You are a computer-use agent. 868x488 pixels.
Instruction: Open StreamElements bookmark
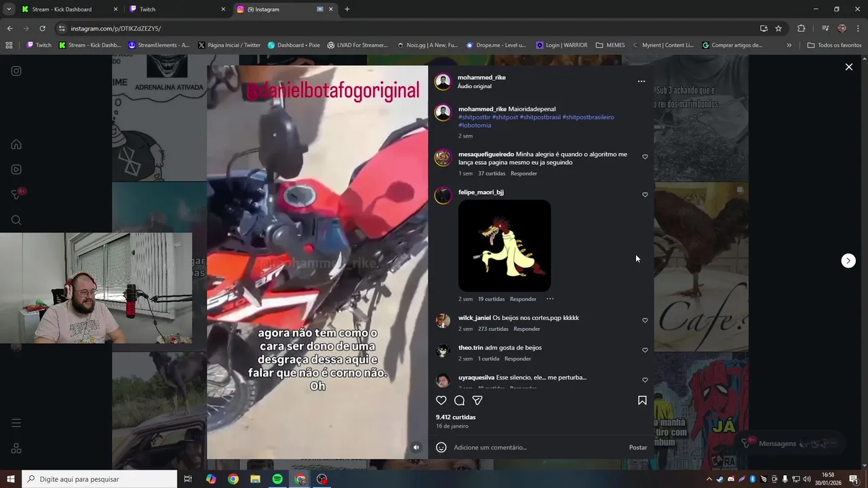click(x=159, y=45)
